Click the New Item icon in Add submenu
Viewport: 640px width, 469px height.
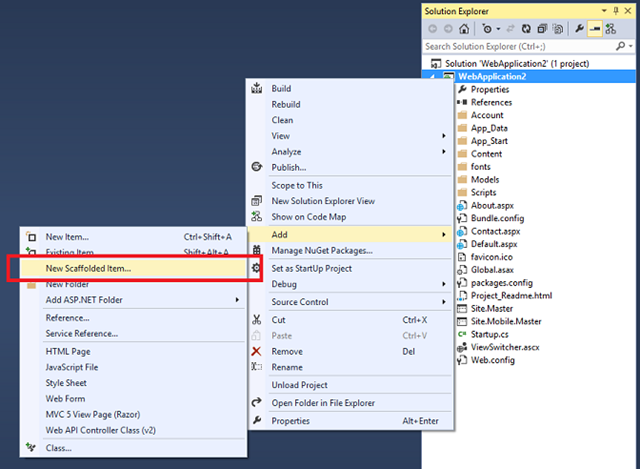coord(31,237)
